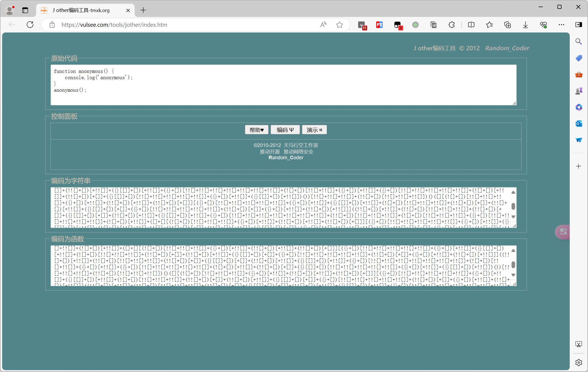This screenshot has height=372, width=588.
Task: Click the 编码 button to encode the code
Action: (x=285, y=129)
